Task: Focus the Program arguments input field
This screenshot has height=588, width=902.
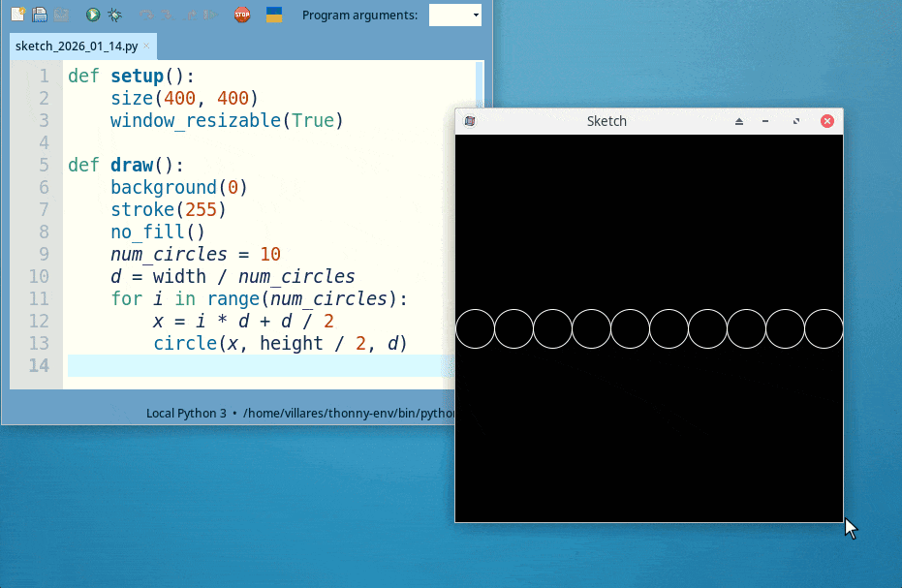Action: [451, 15]
